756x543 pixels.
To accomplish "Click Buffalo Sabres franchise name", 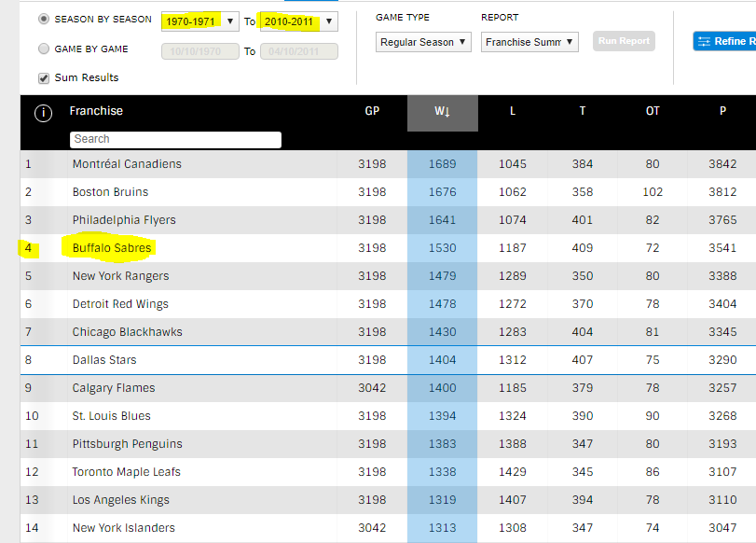I will (x=112, y=248).
